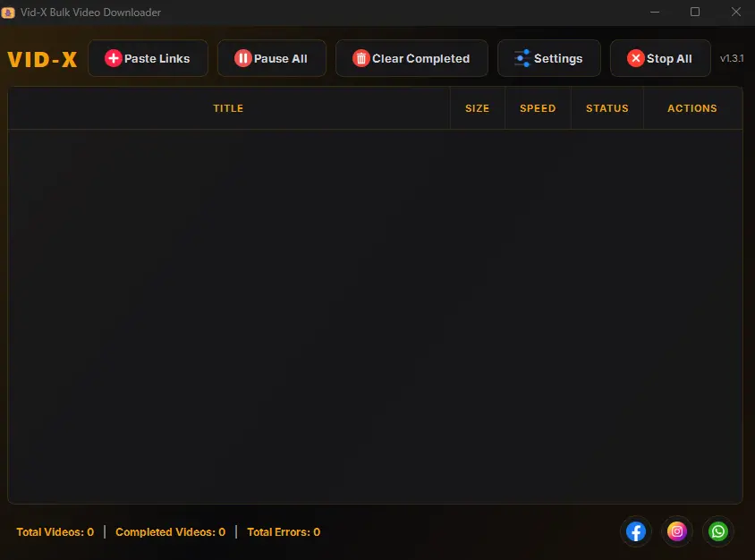
Task: Maximize the Vid-X window
Action: pyautogui.click(x=695, y=12)
